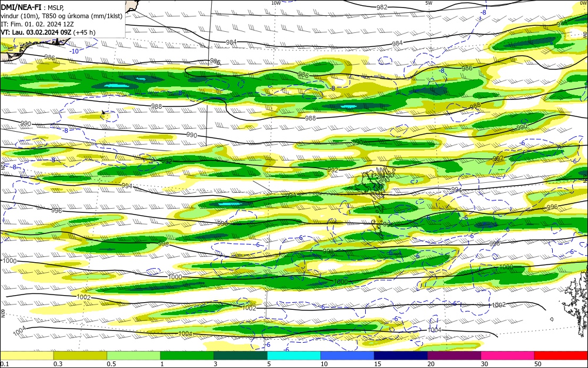Select the pink 30 mm legend swatch
Screen dimensions: 588x368
coord(507,355)
